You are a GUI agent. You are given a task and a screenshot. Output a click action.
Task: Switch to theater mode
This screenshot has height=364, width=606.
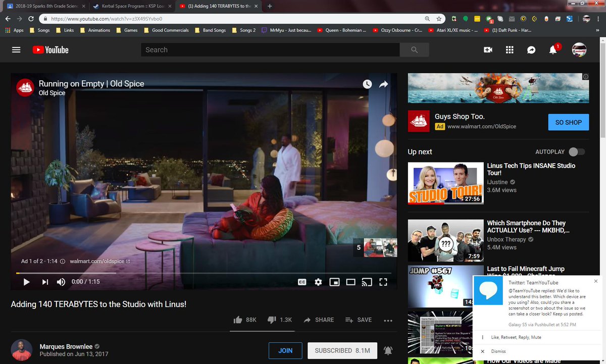pos(350,282)
